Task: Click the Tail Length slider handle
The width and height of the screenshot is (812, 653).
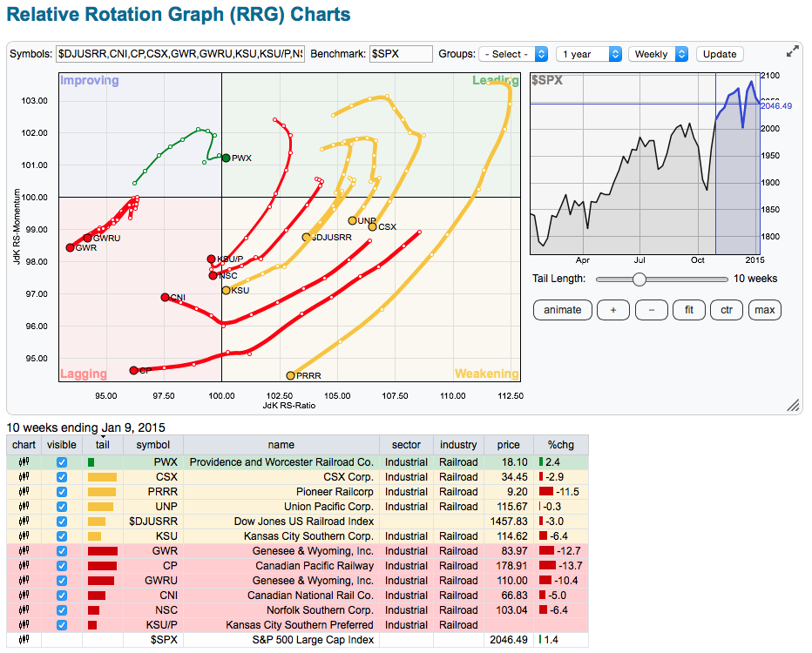Action: [x=639, y=279]
